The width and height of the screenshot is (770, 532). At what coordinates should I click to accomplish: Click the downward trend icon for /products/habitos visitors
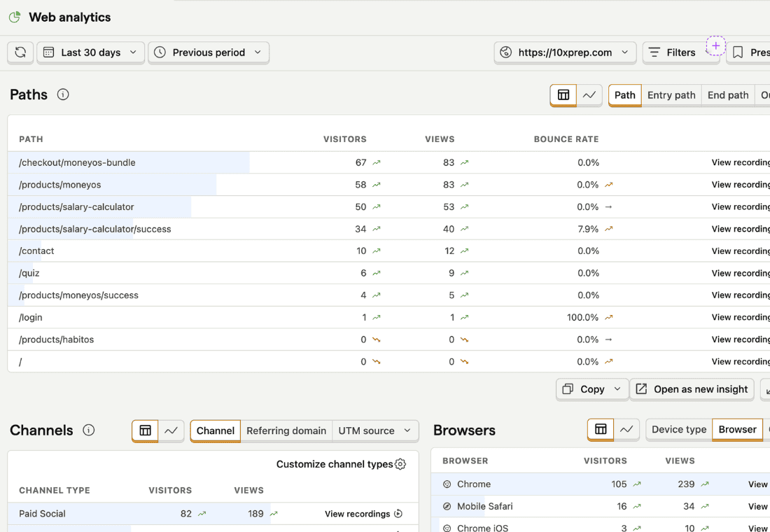(376, 339)
